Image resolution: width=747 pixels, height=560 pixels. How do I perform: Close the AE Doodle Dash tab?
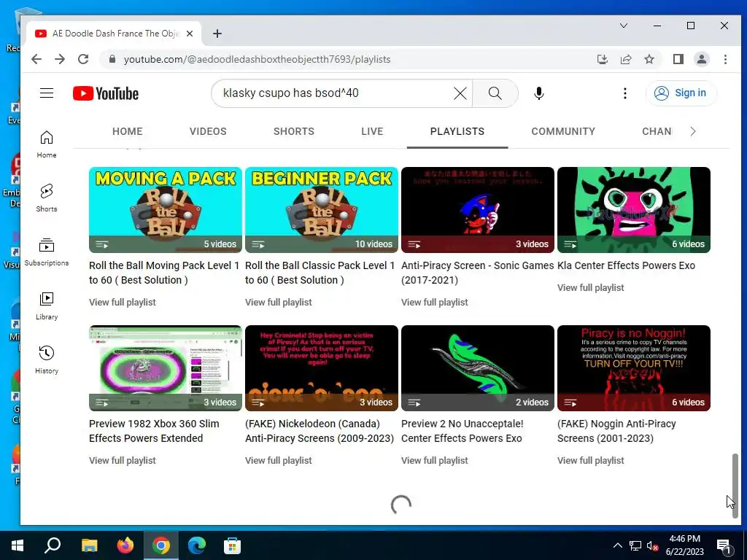click(190, 34)
